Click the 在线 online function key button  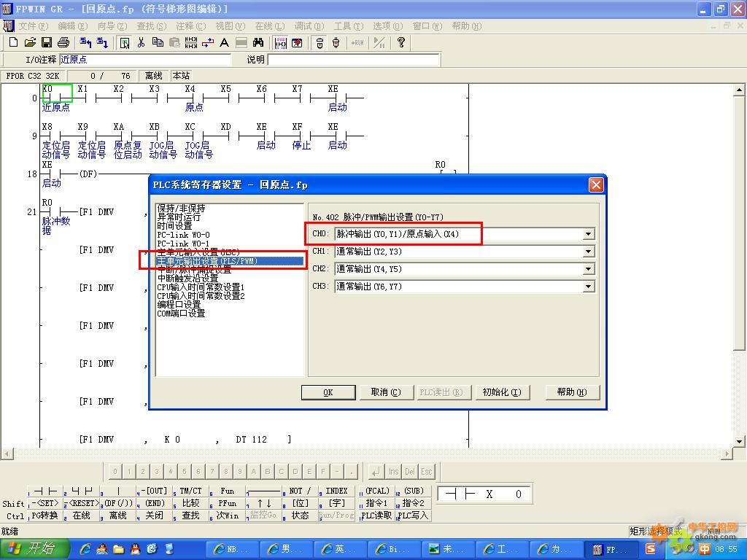point(82,516)
